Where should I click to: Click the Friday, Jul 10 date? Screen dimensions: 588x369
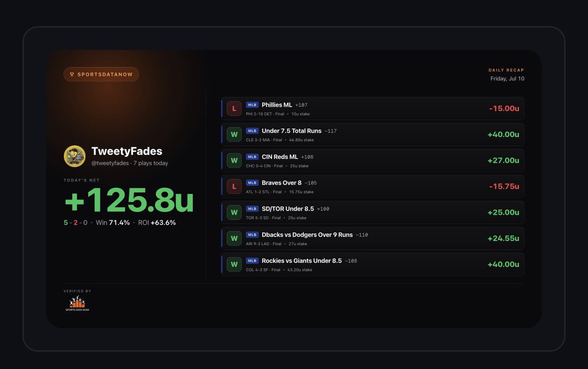coord(507,78)
